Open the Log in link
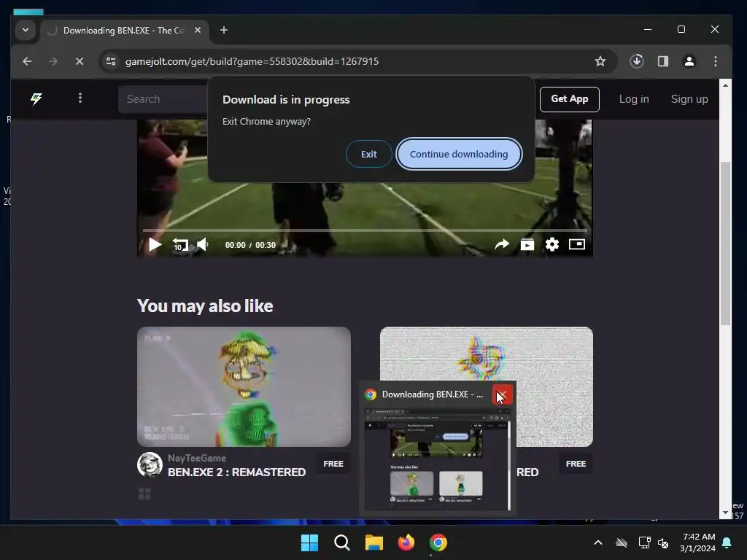The width and height of the screenshot is (747, 560). pos(634,99)
